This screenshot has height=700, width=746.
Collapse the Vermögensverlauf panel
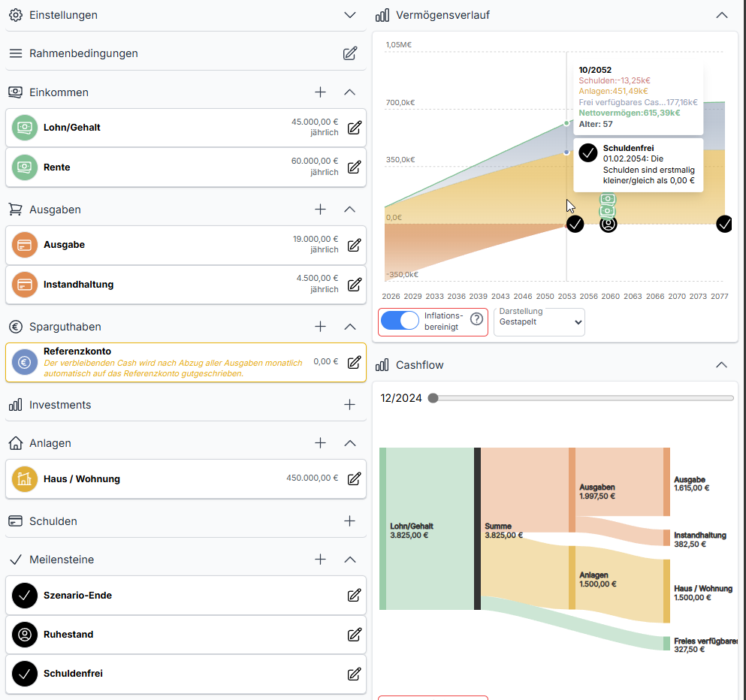(722, 15)
